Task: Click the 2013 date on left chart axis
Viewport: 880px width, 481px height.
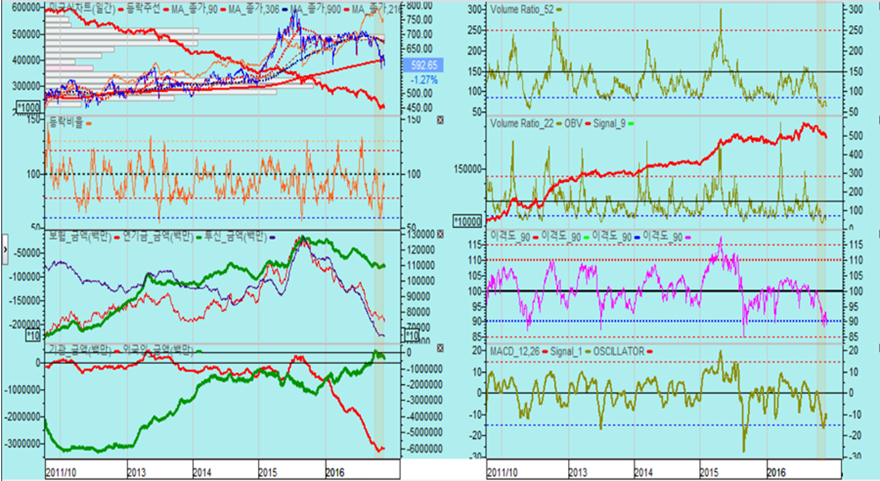Action: tap(136, 467)
